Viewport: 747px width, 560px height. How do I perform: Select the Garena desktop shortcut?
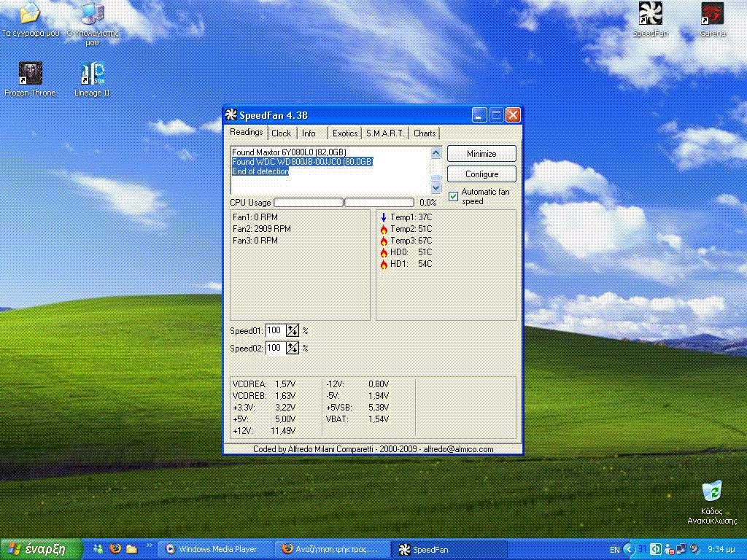point(713,19)
